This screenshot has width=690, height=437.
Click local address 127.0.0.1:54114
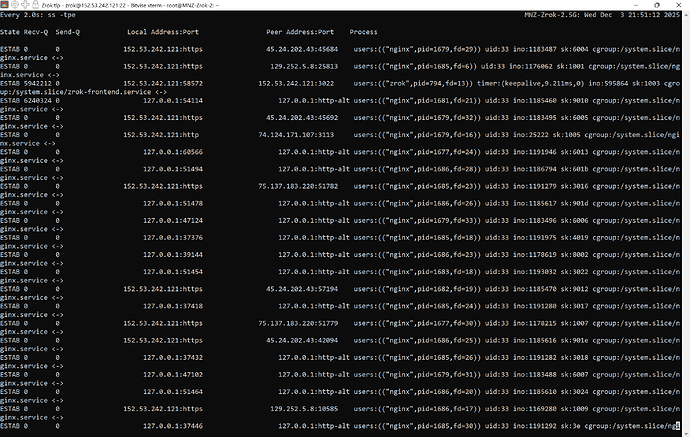click(173, 101)
